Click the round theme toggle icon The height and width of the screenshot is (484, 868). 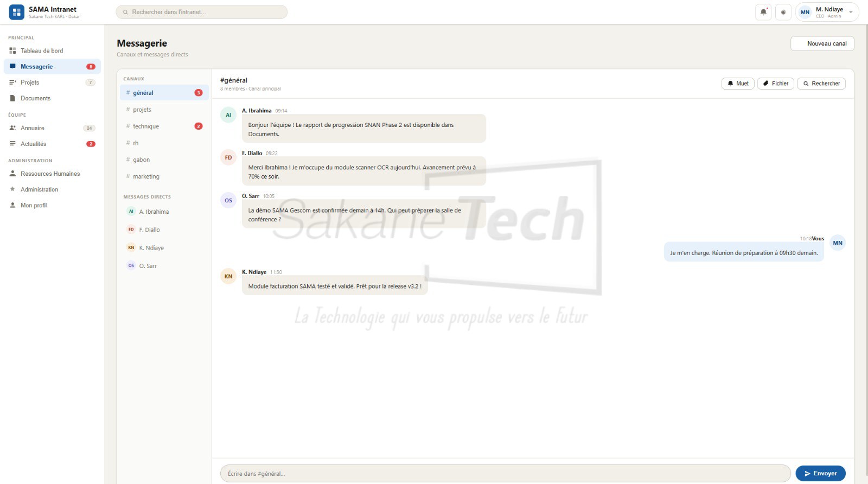click(783, 12)
